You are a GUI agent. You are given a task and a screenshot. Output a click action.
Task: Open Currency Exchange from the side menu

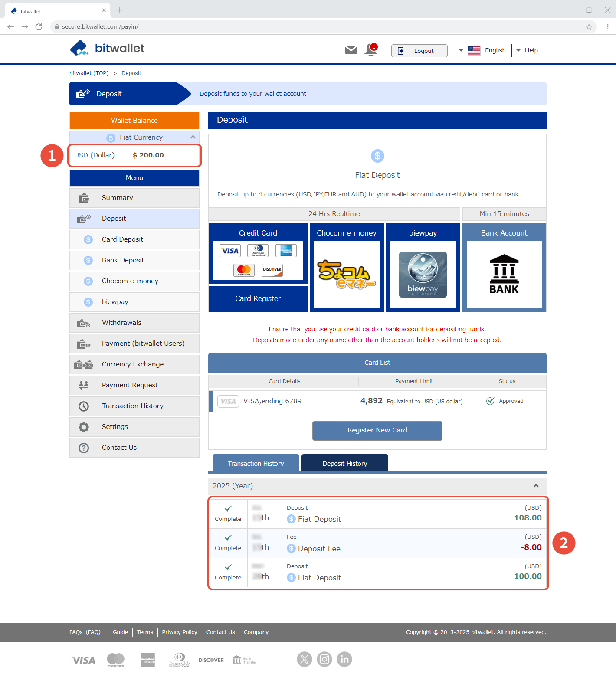pyautogui.click(x=133, y=364)
